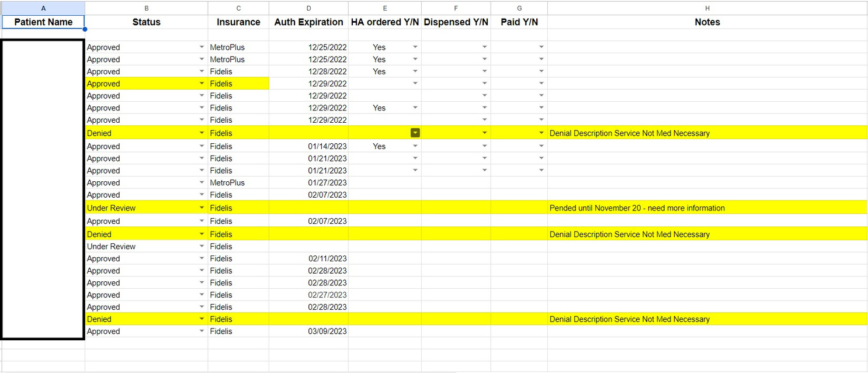This screenshot has width=868, height=373.
Task: Click the Yes value in 01/14/2023 row
Action: (379, 146)
